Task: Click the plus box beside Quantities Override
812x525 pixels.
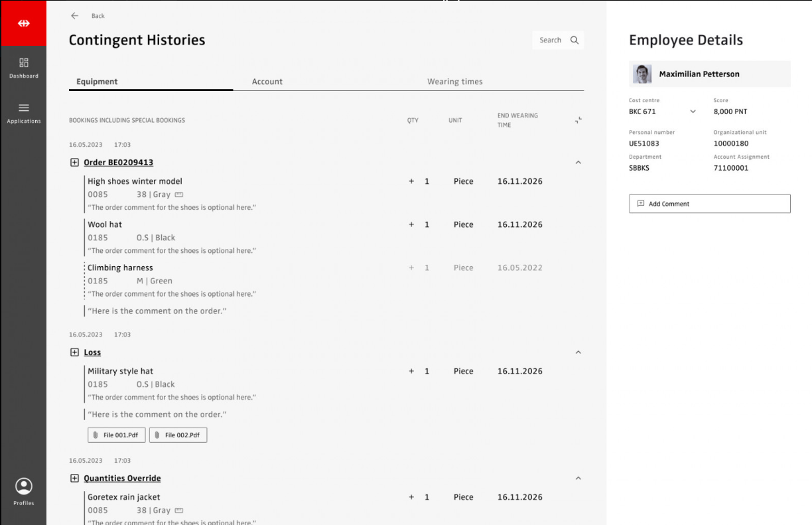Action: [74, 479]
